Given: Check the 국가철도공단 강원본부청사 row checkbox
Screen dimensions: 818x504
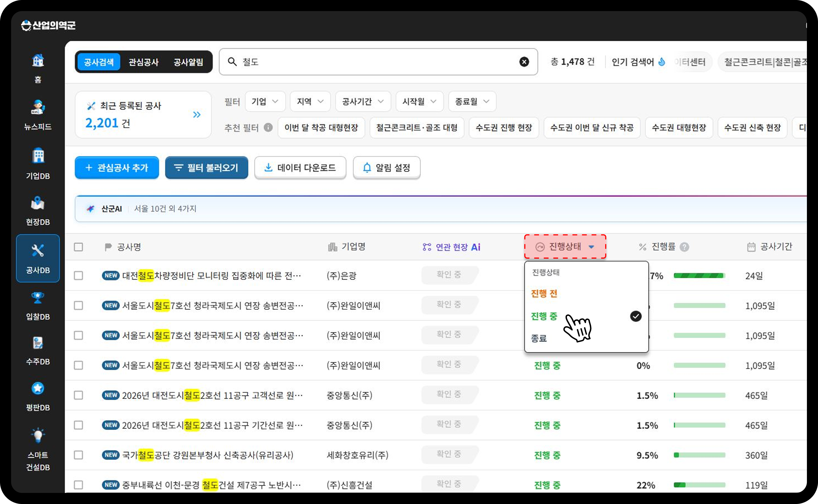Looking at the screenshot, I should point(78,455).
